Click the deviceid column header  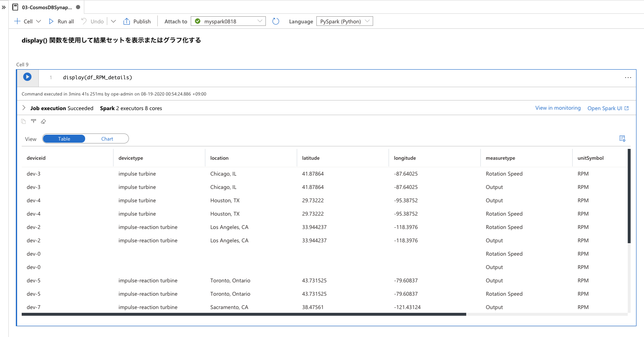point(36,158)
